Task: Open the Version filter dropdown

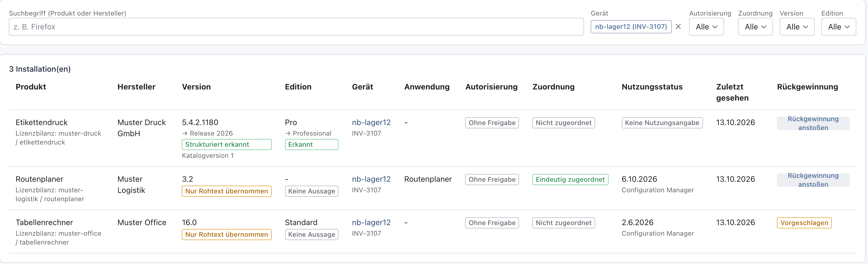Action: pos(797,27)
